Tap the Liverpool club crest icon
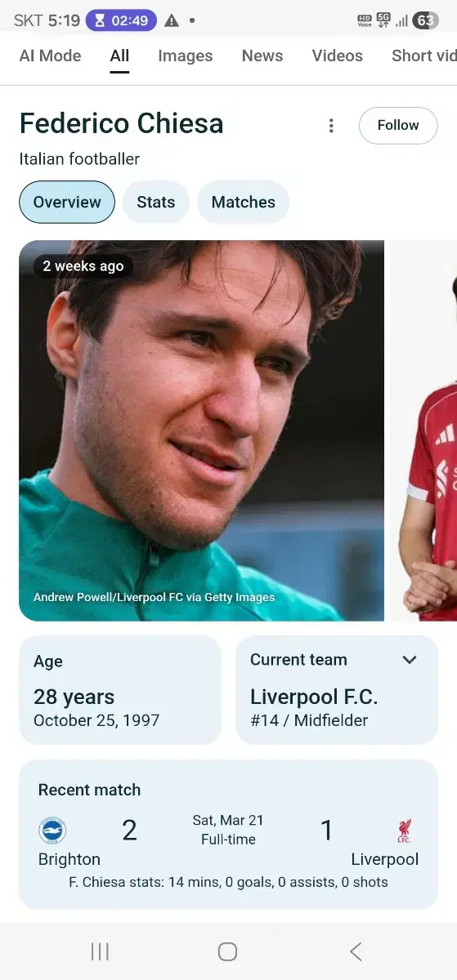 404,831
